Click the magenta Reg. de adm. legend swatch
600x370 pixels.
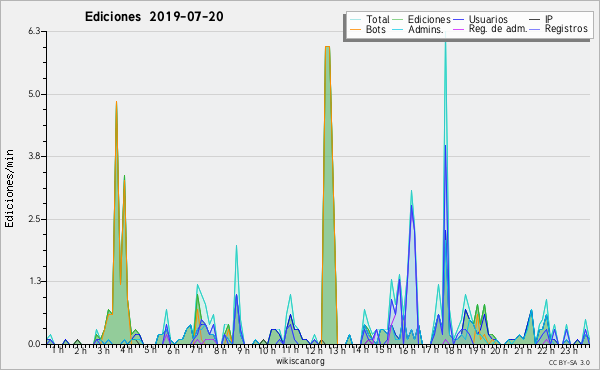click(x=458, y=29)
